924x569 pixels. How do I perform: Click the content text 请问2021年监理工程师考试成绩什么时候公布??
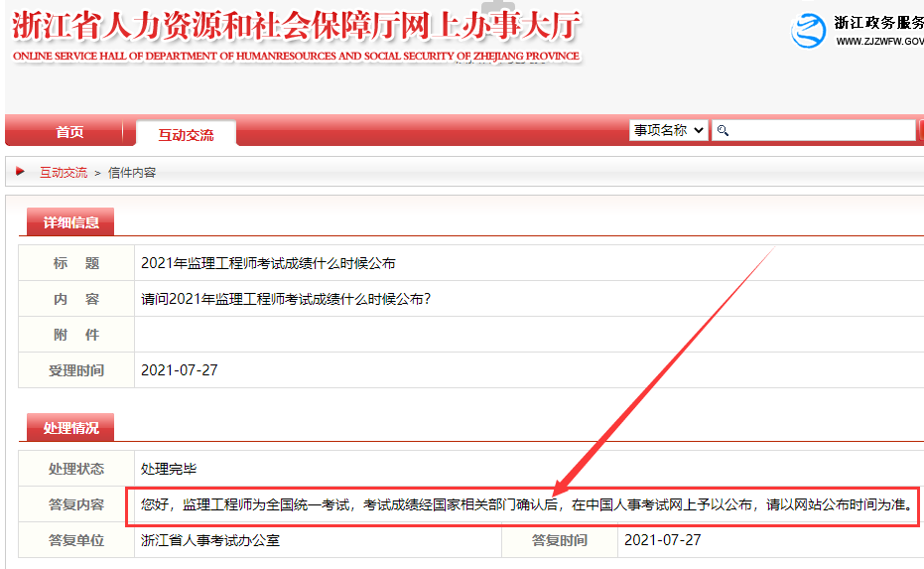tap(286, 299)
